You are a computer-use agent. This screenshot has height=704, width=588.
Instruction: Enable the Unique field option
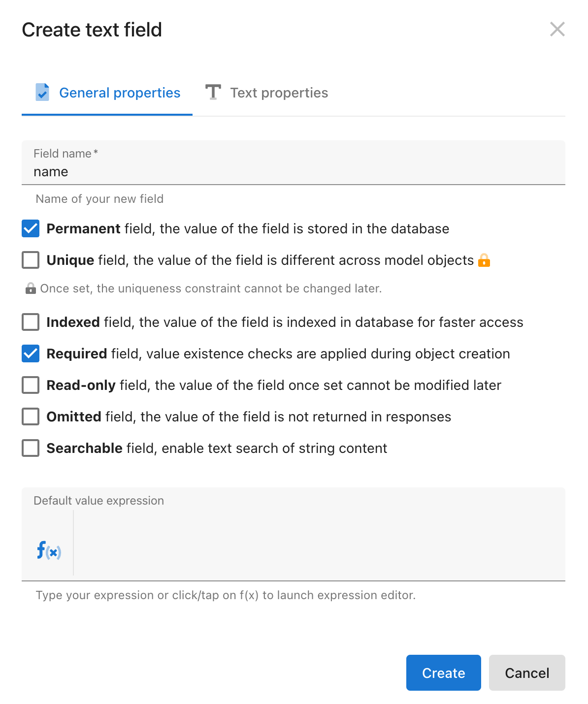pyautogui.click(x=31, y=260)
